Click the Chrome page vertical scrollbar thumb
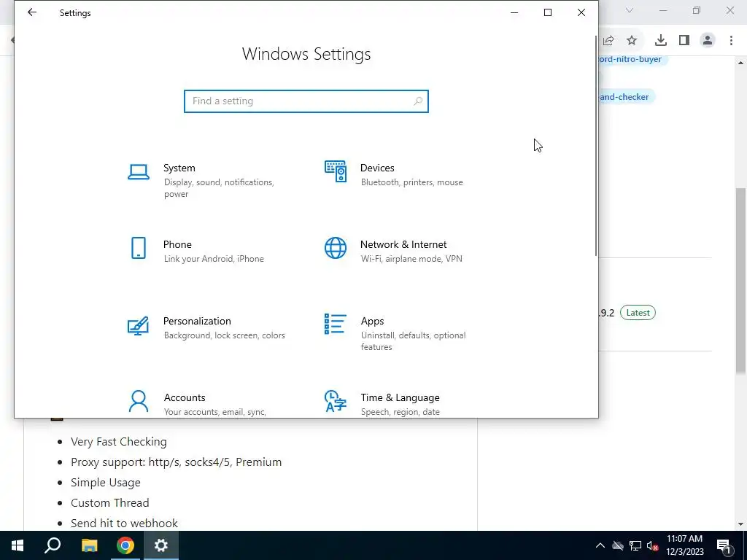 coord(740,281)
